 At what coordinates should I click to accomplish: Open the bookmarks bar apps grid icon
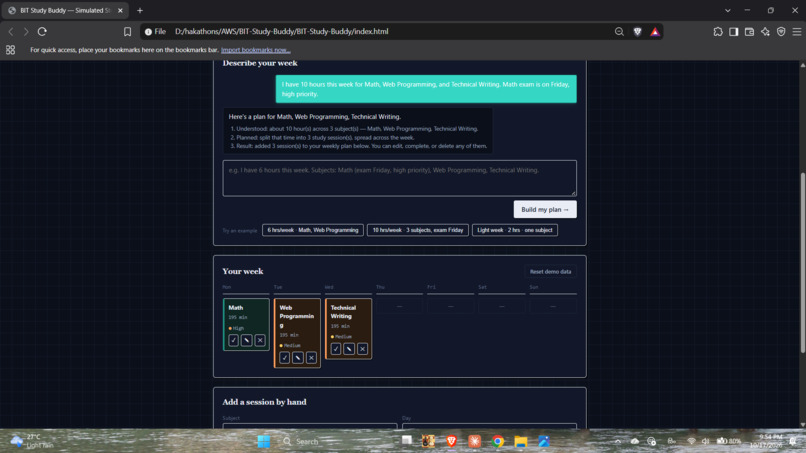(10, 50)
